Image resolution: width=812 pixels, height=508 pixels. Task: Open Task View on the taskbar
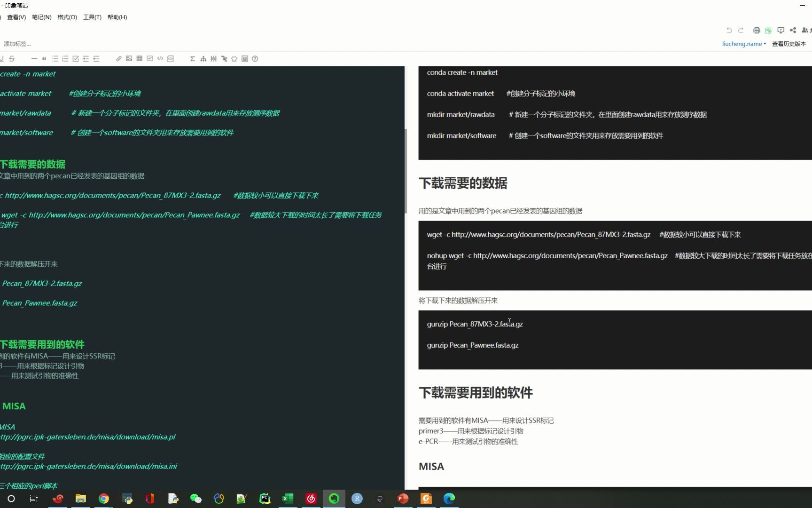pyautogui.click(x=34, y=499)
